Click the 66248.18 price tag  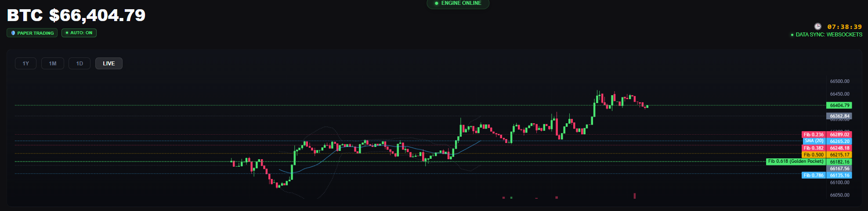839,148
